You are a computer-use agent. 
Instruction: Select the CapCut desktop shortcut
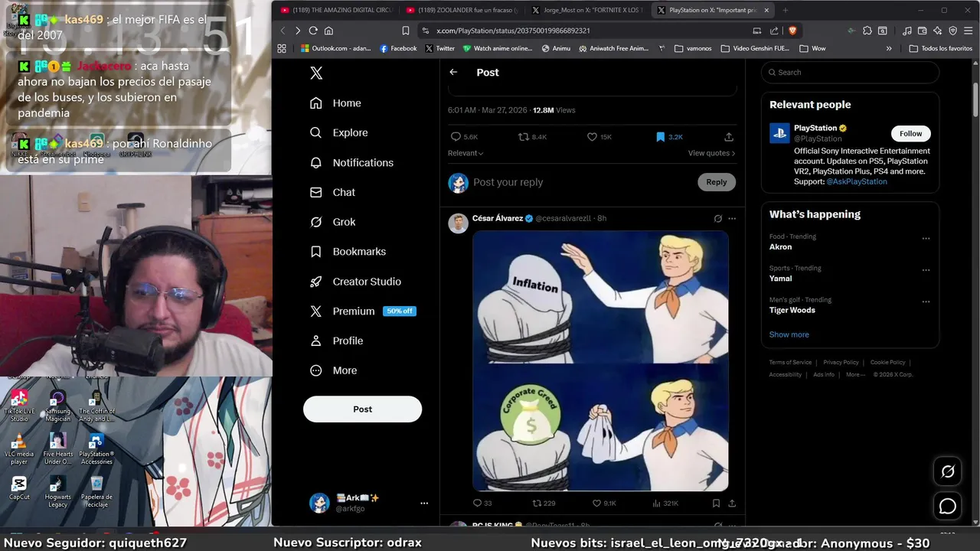click(19, 488)
